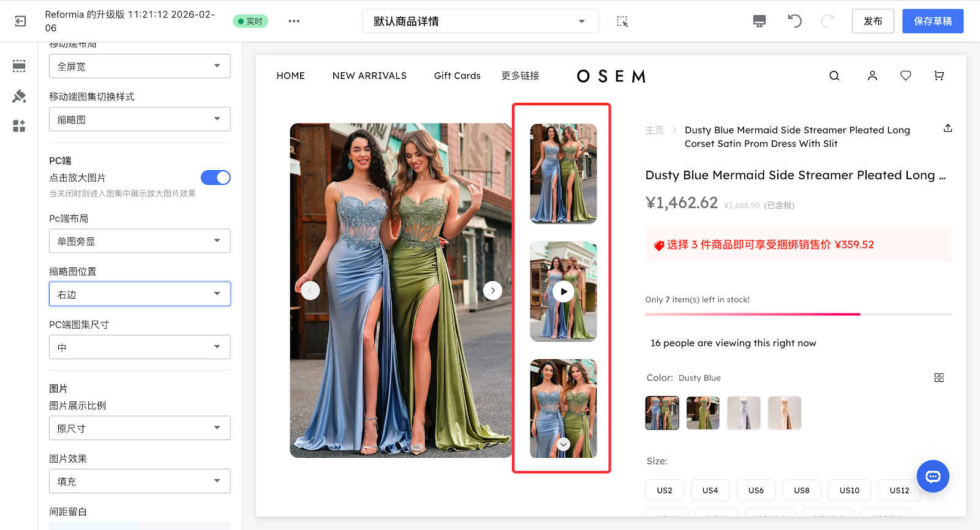Select the US6 size option
The image size is (980, 530).
click(x=756, y=490)
